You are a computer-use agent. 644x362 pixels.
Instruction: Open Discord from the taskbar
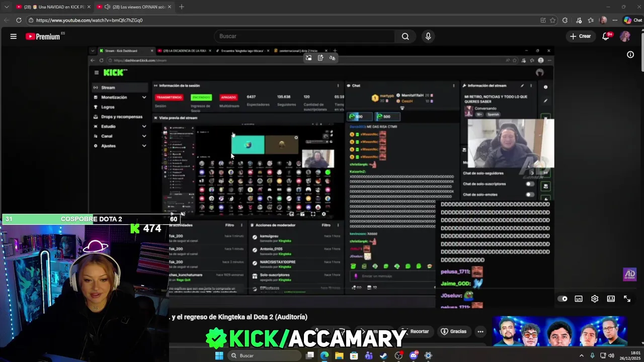[414, 355]
